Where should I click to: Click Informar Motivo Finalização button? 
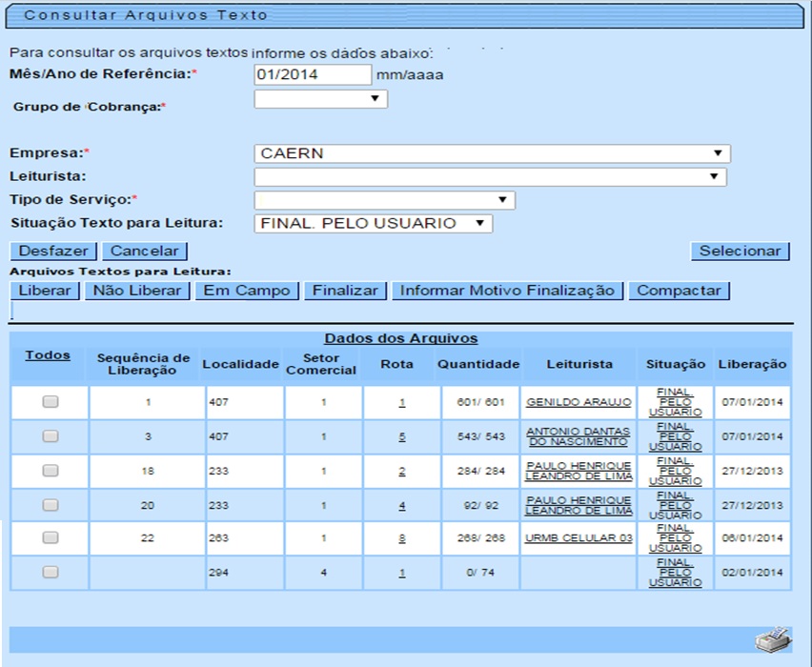pos(507,291)
